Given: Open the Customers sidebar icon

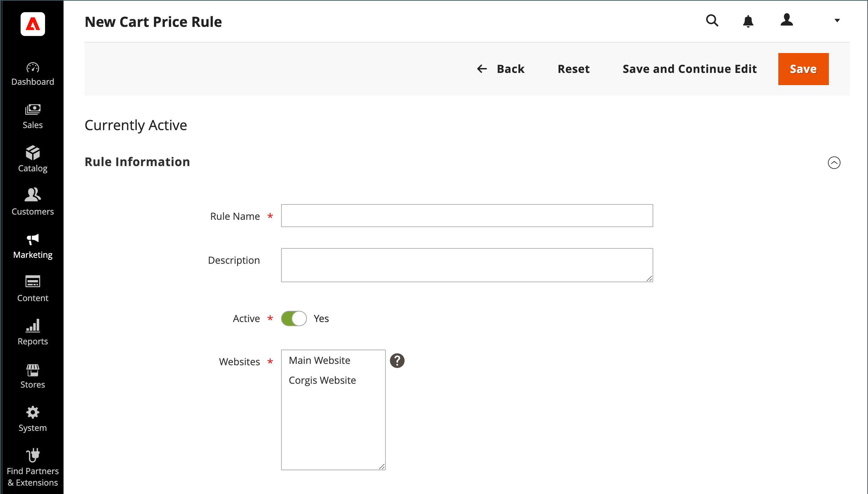Looking at the screenshot, I should [32, 195].
